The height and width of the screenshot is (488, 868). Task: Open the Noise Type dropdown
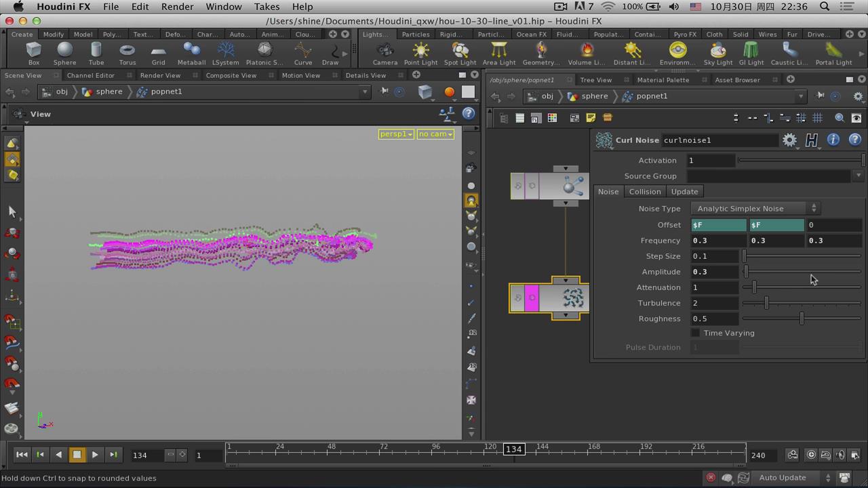coord(756,209)
